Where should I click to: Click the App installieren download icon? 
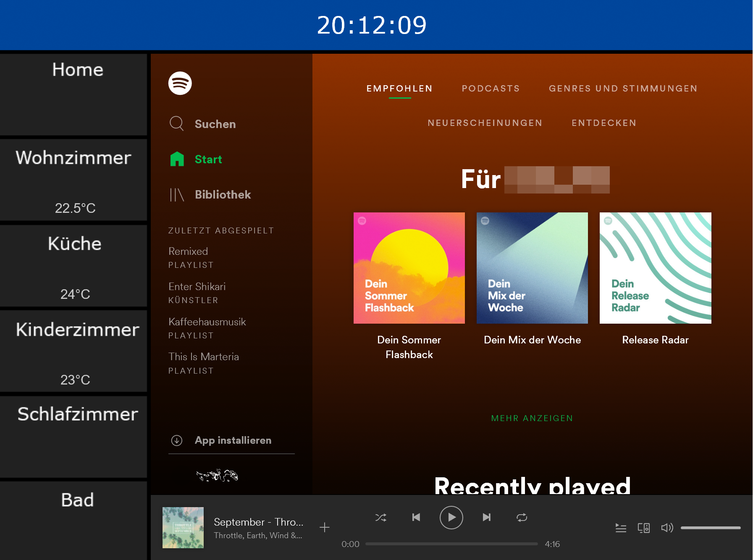pos(177,440)
